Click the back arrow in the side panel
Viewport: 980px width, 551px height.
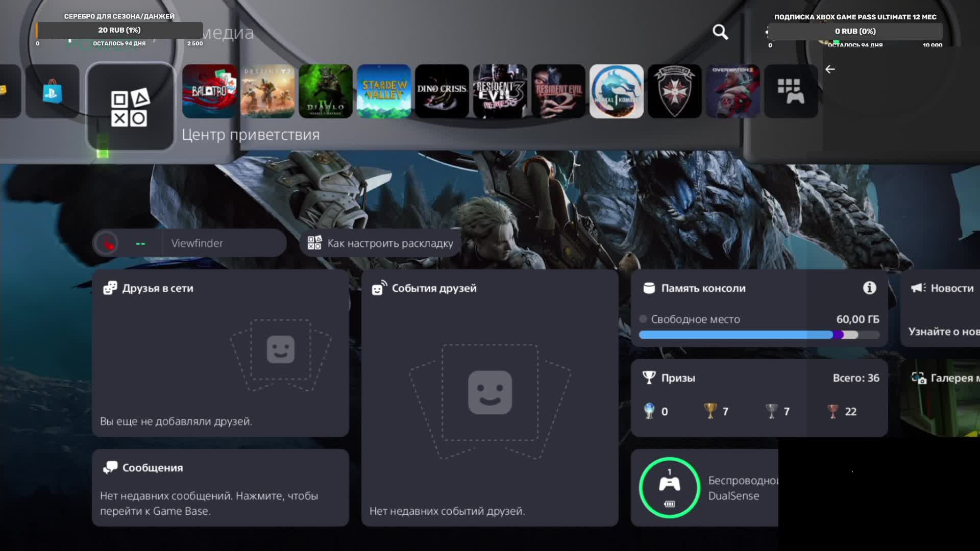coord(830,69)
